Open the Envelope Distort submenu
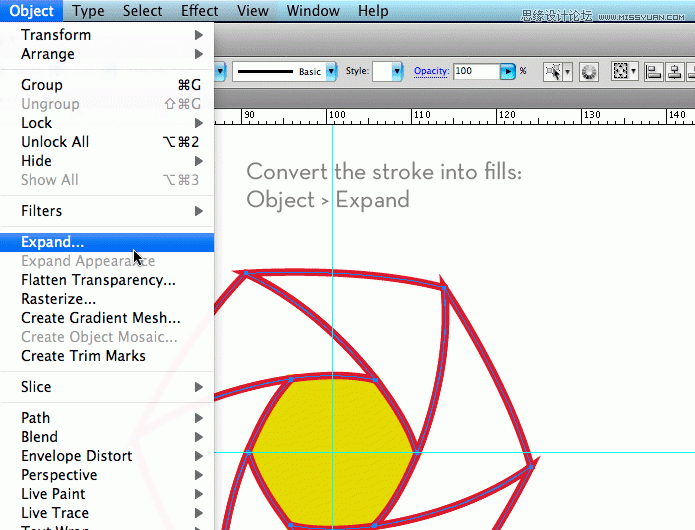Screen dimensions: 695x530 [107, 456]
